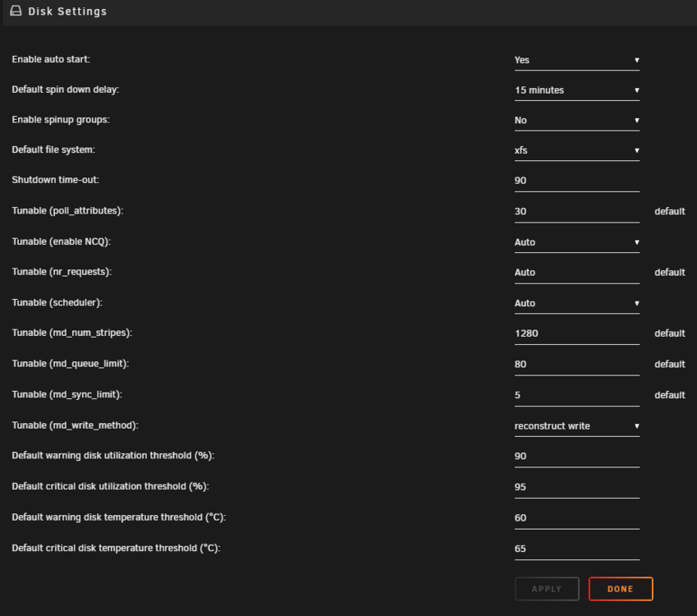Click default next to nr_requests

click(x=669, y=273)
